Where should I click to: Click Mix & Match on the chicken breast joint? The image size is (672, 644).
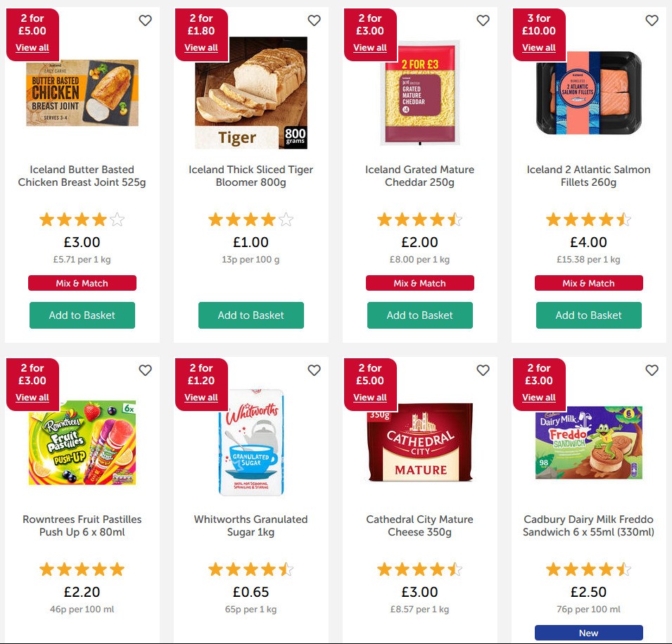82,283
